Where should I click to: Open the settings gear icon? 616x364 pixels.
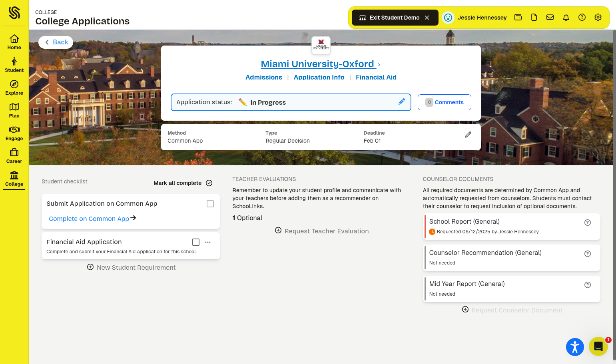598,17
